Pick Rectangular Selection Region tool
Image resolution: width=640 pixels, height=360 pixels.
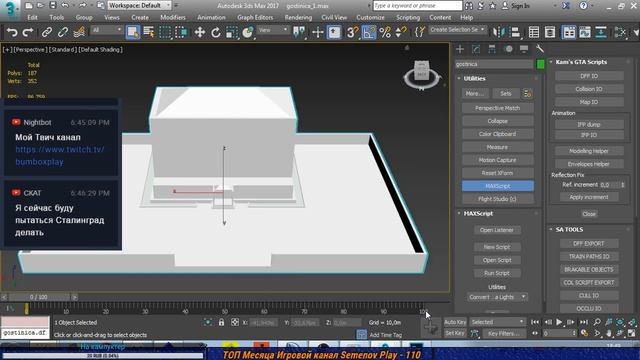[165, 32]
